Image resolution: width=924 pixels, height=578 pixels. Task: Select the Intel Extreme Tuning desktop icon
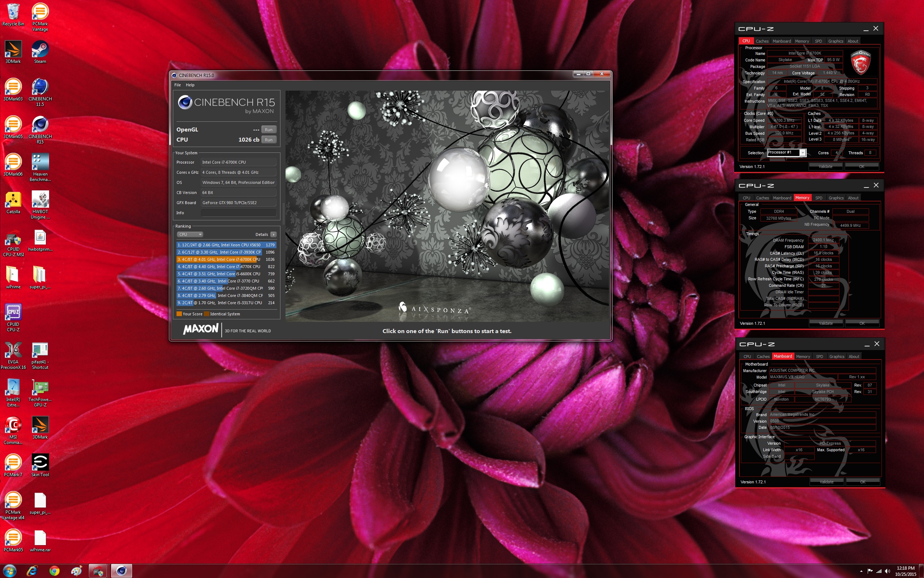coord(13,393)
